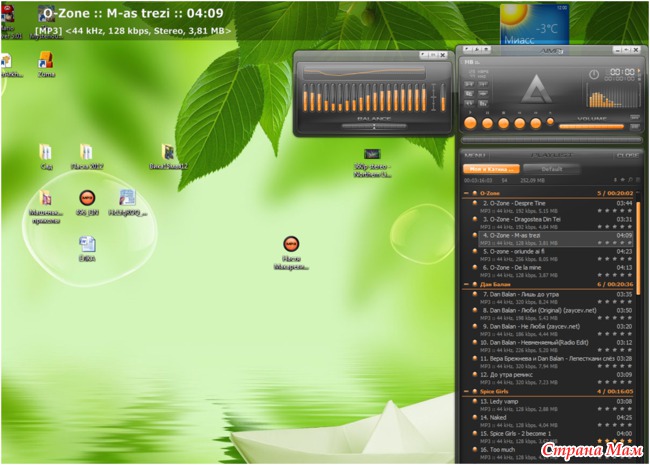650x465 pixels.
Task: Click the O-Zone group header title
Action: coord(490,193)
